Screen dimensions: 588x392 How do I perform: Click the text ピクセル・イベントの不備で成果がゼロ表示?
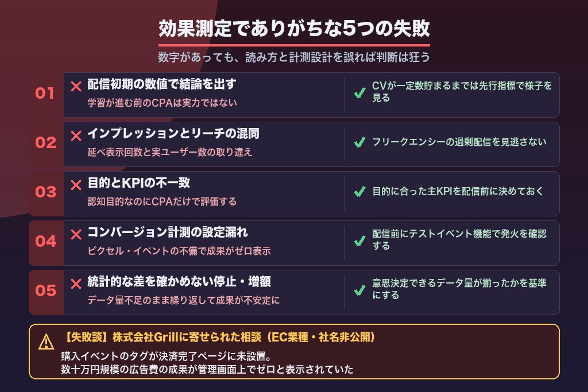179,251
